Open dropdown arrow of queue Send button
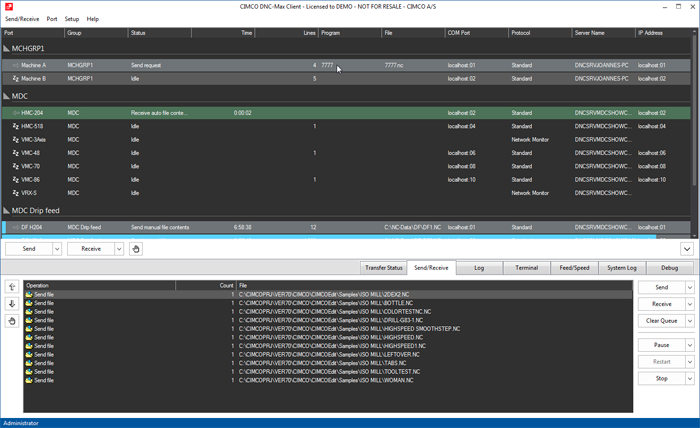The width and height of the screenshot is (700, 428). pyautogui.click(x=690, y=287)
